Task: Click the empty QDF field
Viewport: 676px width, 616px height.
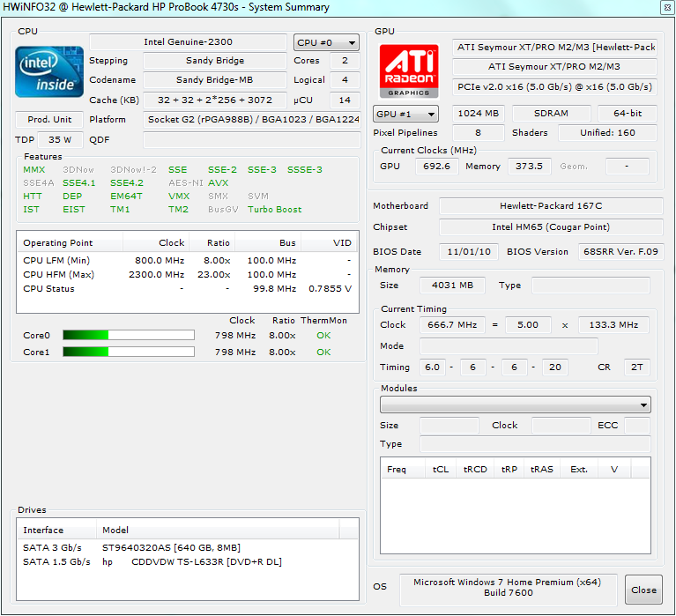Action: [x=252, y=139]
